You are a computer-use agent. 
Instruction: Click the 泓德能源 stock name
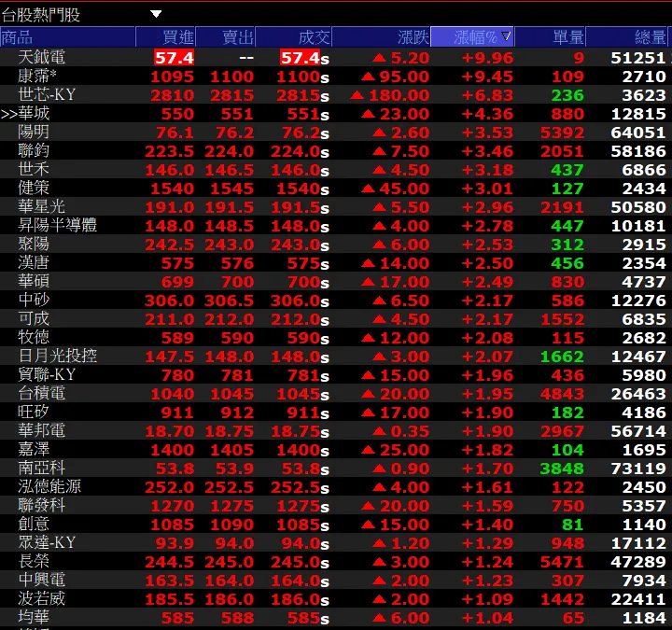click(x=49, y=487)
